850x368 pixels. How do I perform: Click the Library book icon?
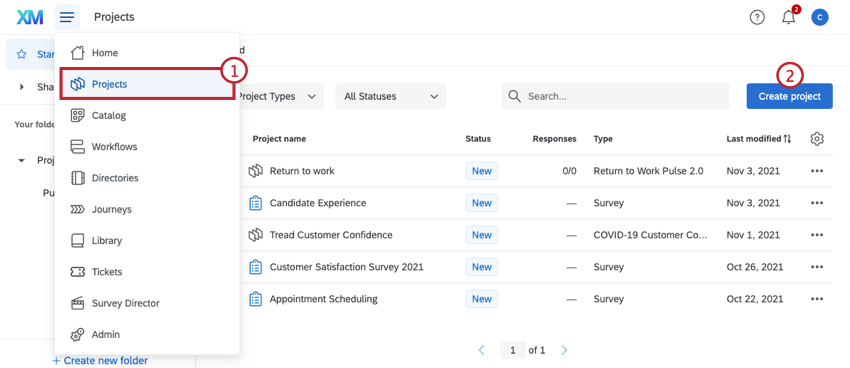[78, 241]
